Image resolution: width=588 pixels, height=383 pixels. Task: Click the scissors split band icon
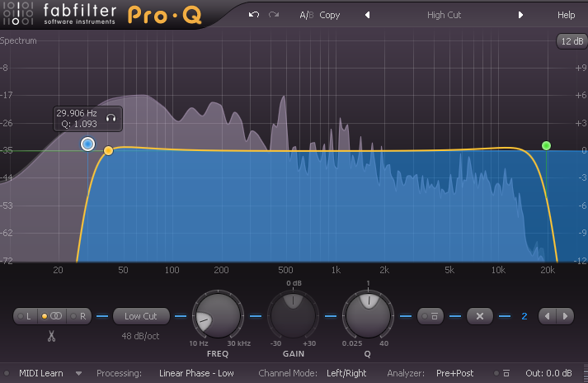[51, 336]
